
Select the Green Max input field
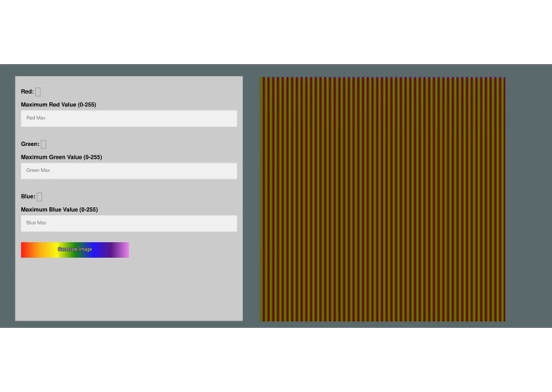click(x=129, y=171)
